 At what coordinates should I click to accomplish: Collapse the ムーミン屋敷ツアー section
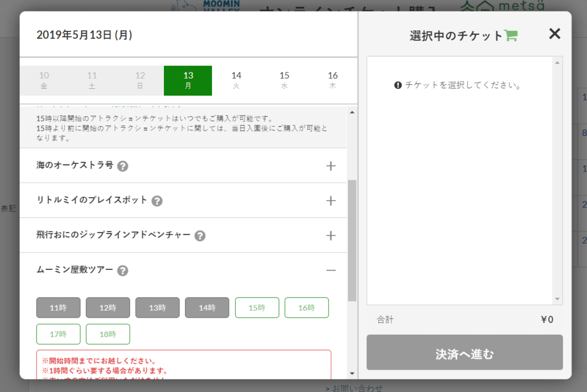[x=331, y=271]
